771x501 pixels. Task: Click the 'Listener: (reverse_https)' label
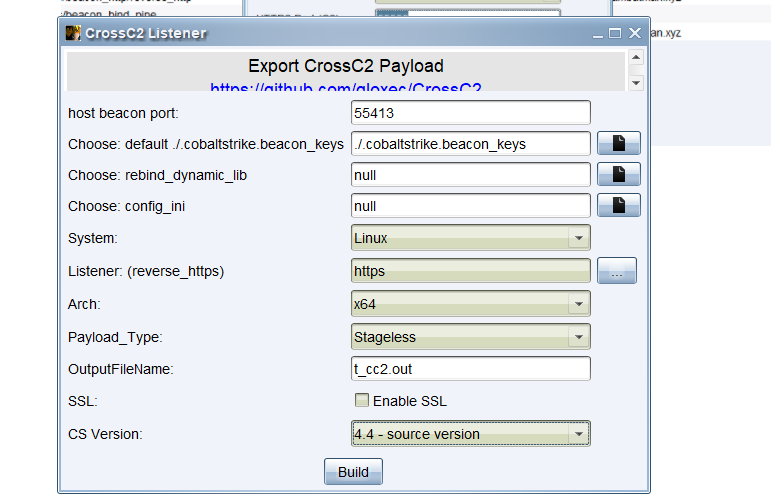coord(146,271)
